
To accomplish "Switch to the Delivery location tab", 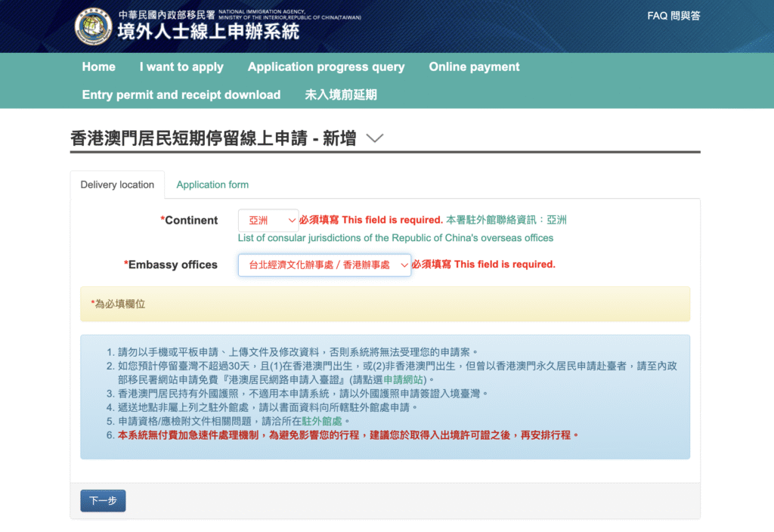I will point(117,184).
